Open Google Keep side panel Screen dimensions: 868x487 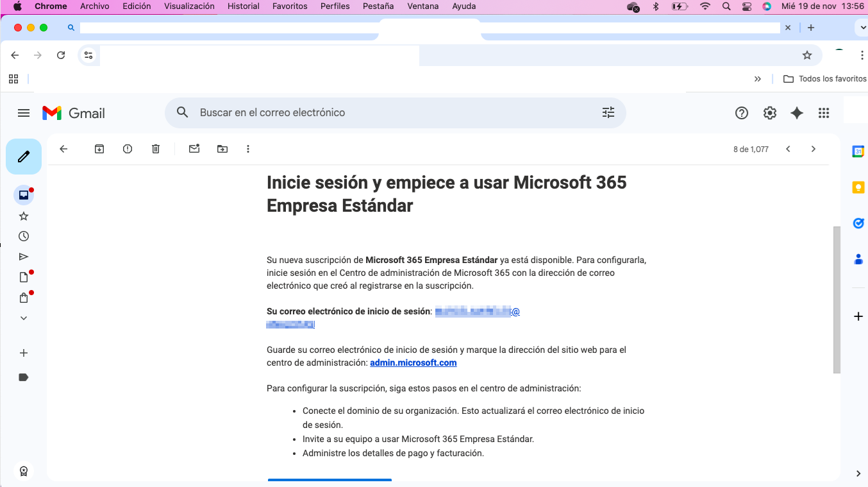(x=858, y=187)
